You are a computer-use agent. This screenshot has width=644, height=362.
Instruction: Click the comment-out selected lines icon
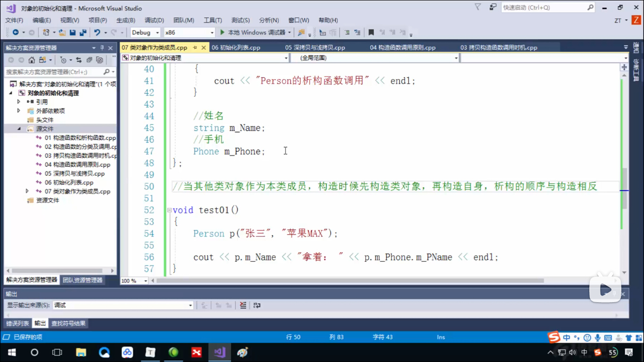pyautogui.click(x=347, y=33)
